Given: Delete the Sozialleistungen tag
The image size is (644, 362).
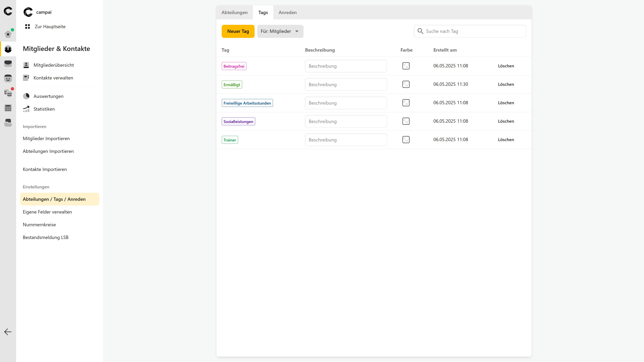Looking at the screenshot, I should pyautogui.click(x=506, y=121).
